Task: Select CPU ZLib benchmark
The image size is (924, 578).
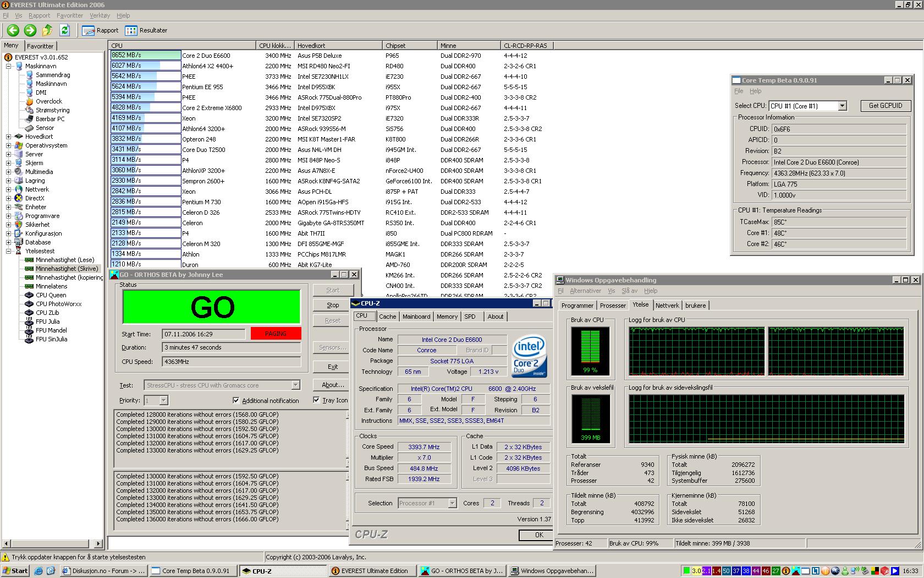Action: coord(47,313)
